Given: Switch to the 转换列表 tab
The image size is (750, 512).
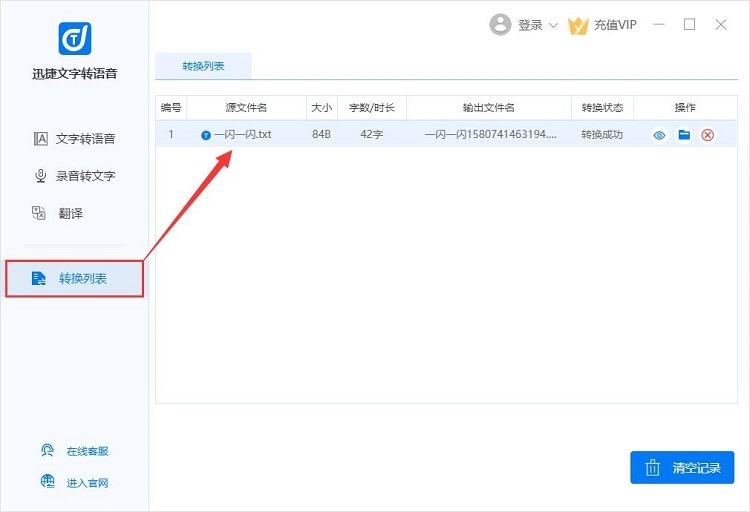Looking at the screenshot, I should click(x=203, y=66).
